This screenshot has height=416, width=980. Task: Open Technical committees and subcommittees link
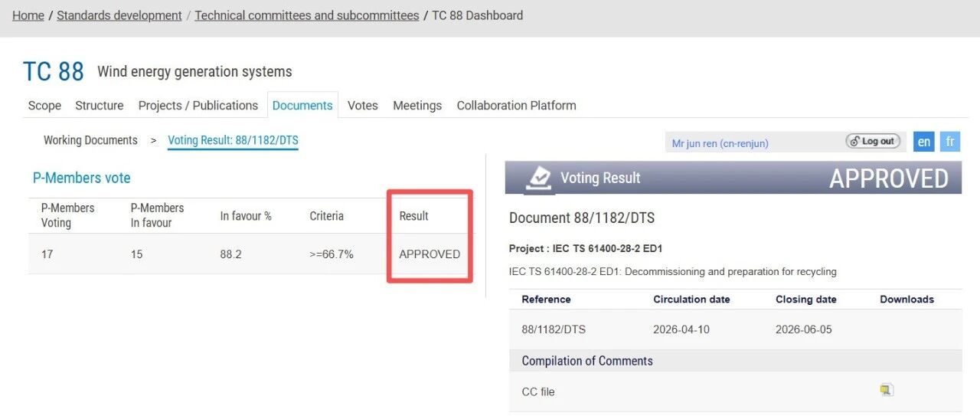pos(307,15)
